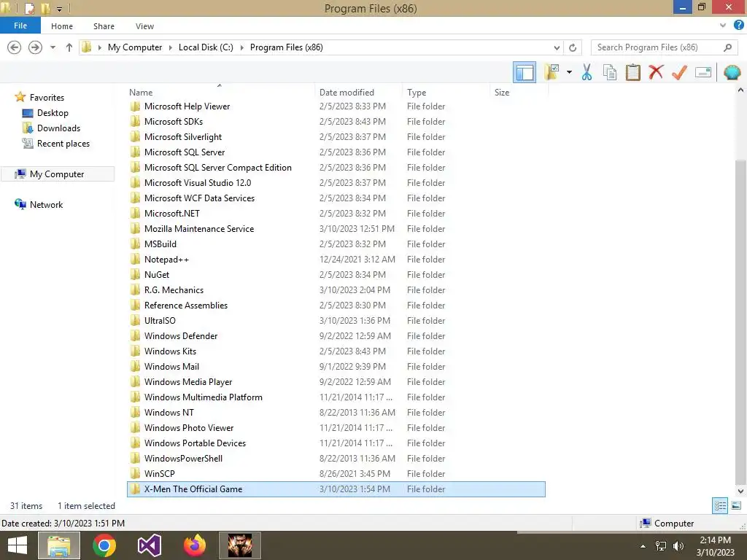The image size is (747, 560).
Task: Click the Windows Media Player folder icon
Action: coord(135,381)
